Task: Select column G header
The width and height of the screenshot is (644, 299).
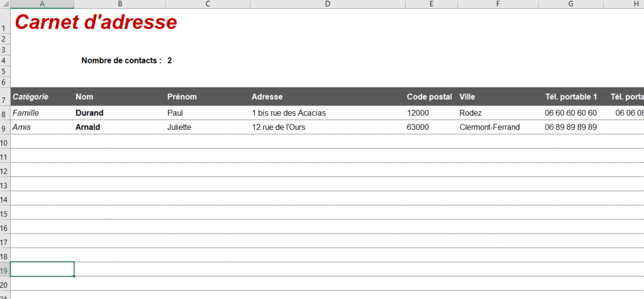Action: [x=571, y=4]
